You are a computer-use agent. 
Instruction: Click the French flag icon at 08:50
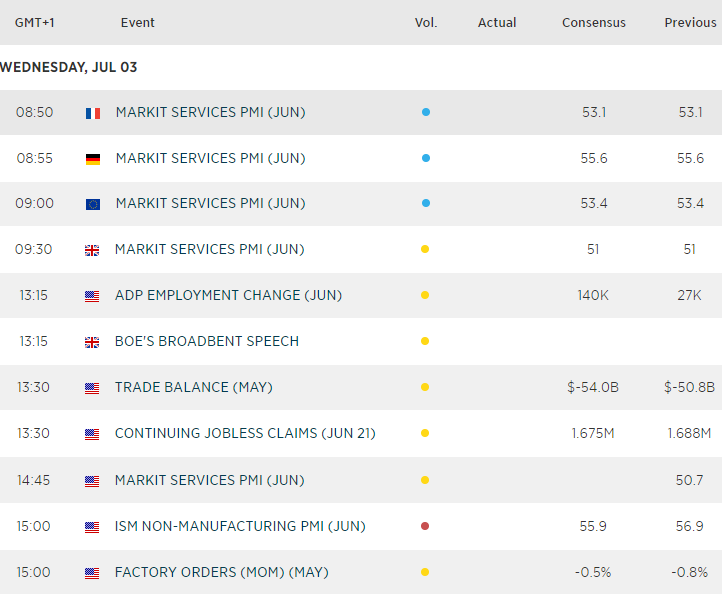coord(93,113)
